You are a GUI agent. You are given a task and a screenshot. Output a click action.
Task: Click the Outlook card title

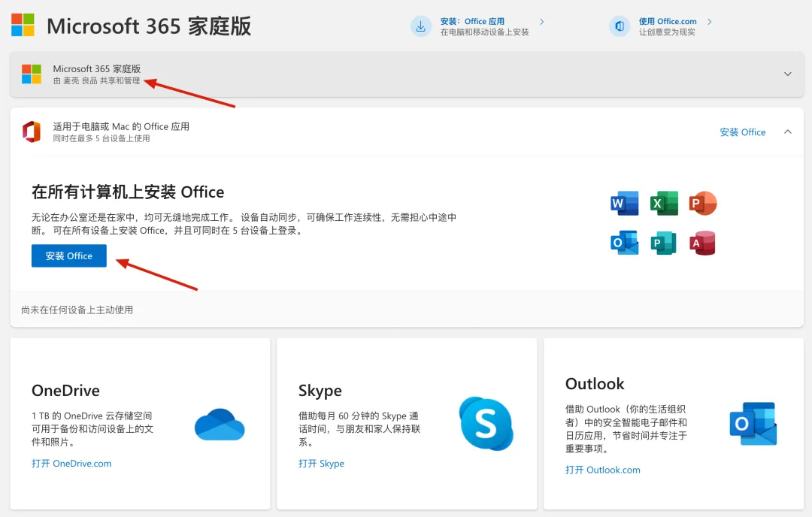tap(595, 383)
